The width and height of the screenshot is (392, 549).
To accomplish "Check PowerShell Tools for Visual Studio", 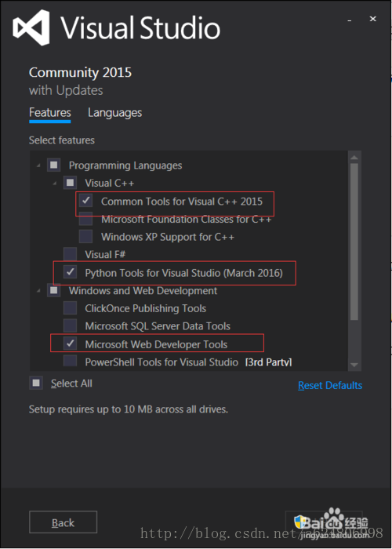I will tap(70, 361).
